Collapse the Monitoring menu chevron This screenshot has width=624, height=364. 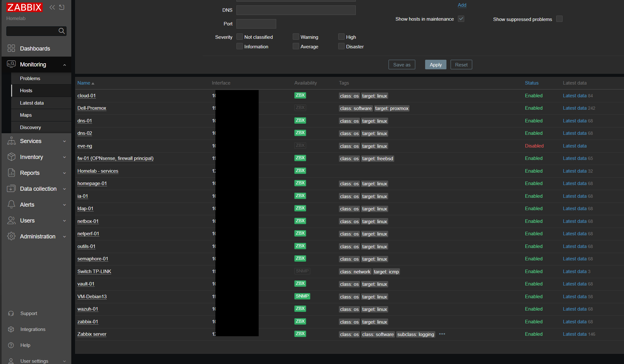65,65
